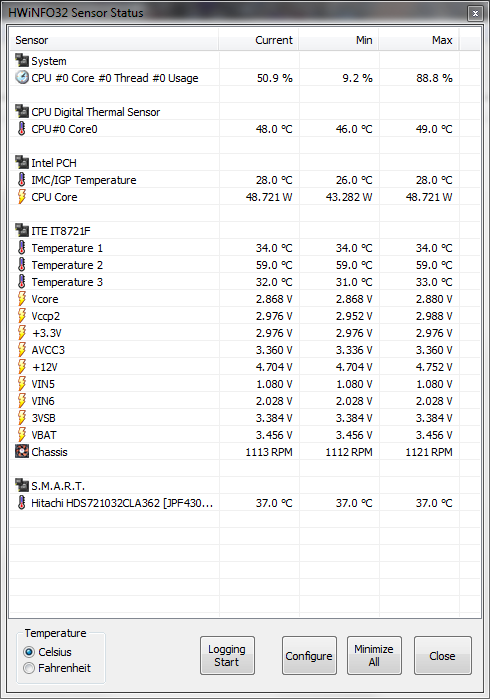
Task: Open the Configure dialog
Action: click(x=309, y=655)
